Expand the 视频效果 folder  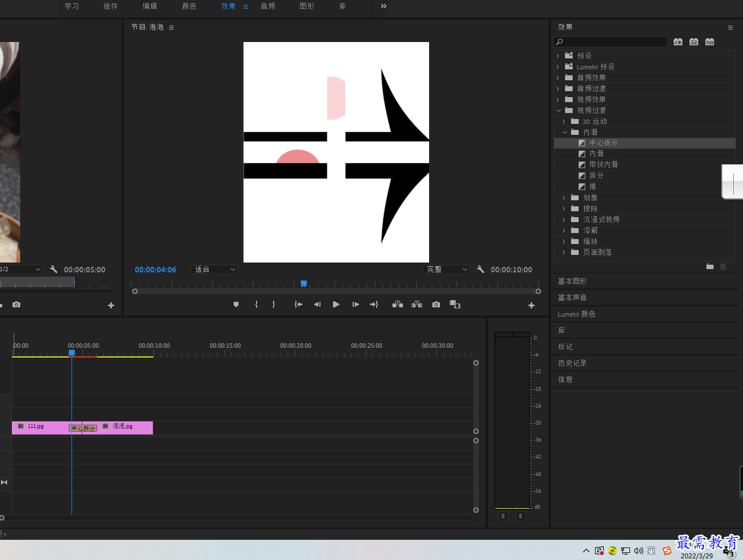tap(557, 99)
